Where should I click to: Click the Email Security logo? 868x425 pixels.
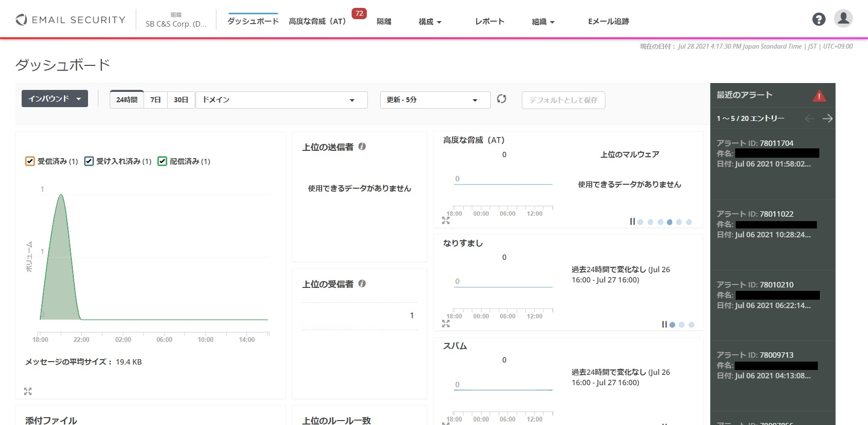(70, 20)
